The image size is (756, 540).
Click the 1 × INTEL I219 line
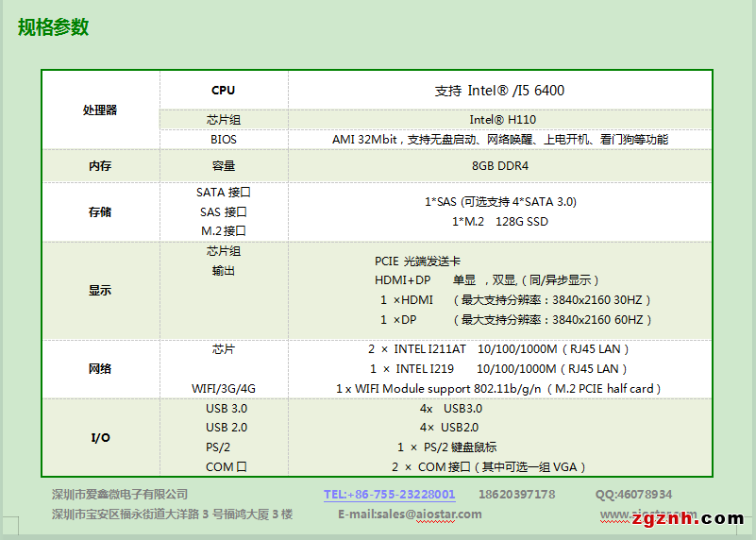click(x=498, y=369)
